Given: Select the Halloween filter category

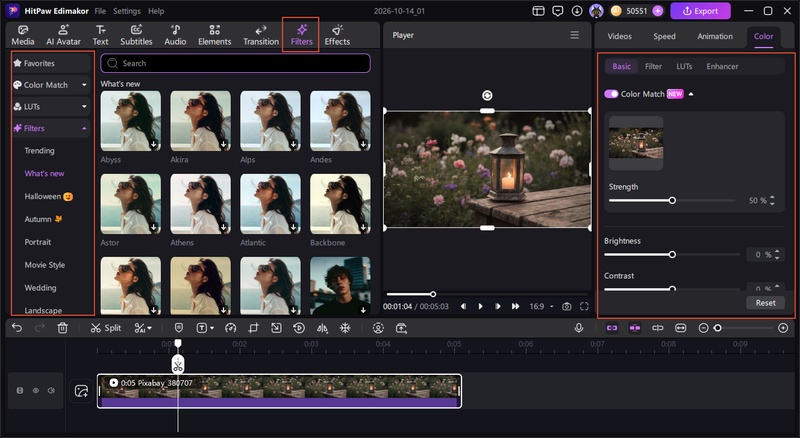Looking at the screenshot, I should (48, 196).
